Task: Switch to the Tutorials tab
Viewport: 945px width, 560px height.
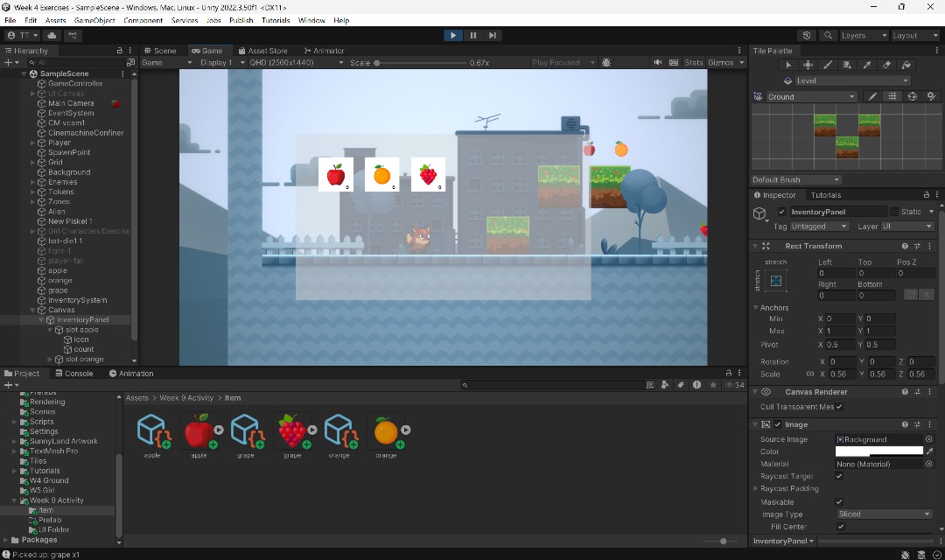Action: pyautogui.click(x=826, y=195)
